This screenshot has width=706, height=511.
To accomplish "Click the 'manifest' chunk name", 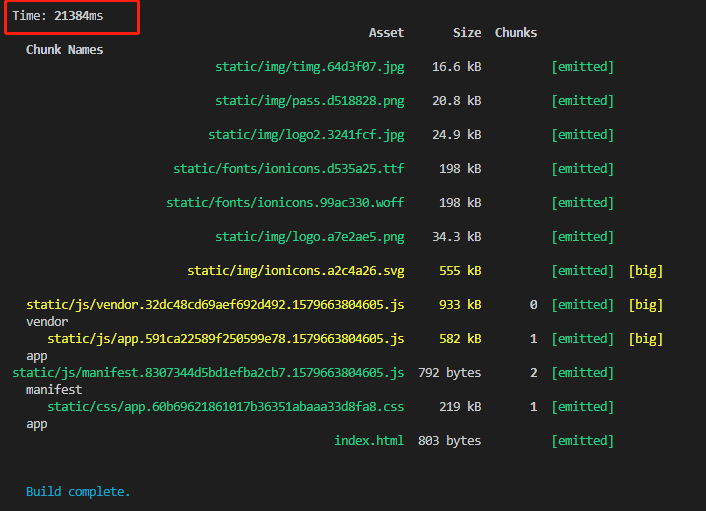I will (54, 390).
